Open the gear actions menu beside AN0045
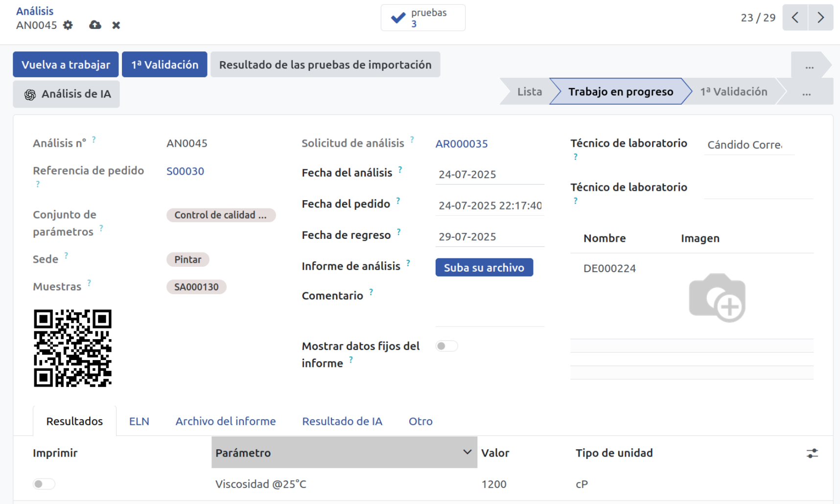The height and width of the screenshot is (504, 840). coord(68,25)
